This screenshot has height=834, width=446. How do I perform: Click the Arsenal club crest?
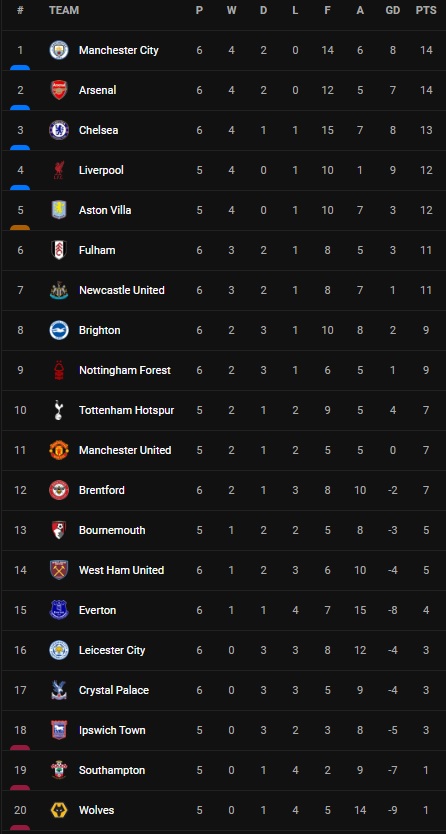coord(59,90)
